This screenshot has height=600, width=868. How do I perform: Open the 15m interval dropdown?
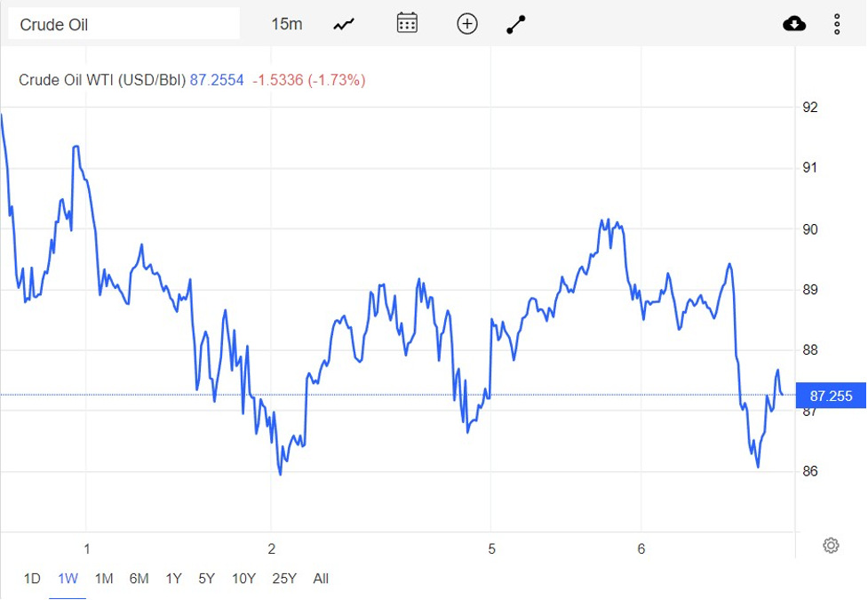[286, 24]
